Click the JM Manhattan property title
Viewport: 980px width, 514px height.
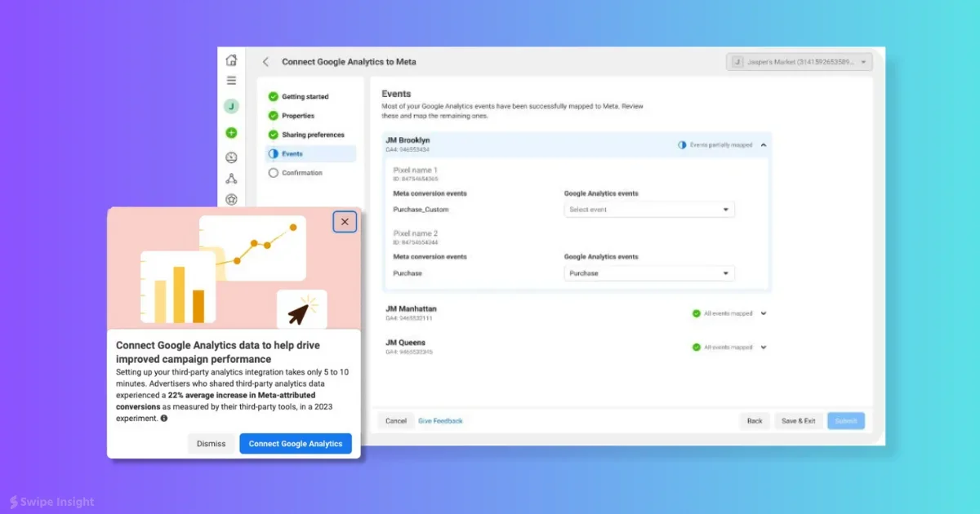pos(411,309)
